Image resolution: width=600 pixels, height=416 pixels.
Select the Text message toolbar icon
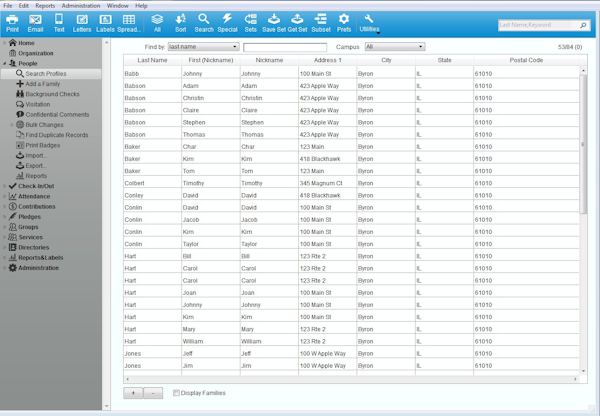coord(59,23)
